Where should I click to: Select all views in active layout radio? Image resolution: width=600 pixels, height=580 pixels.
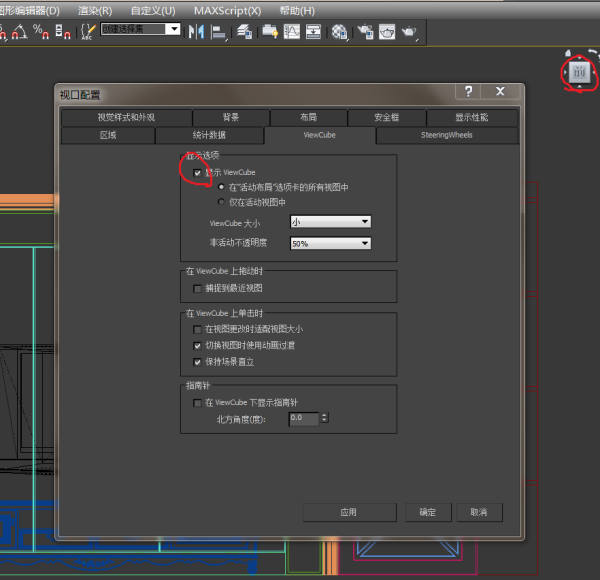coord(221,187)
